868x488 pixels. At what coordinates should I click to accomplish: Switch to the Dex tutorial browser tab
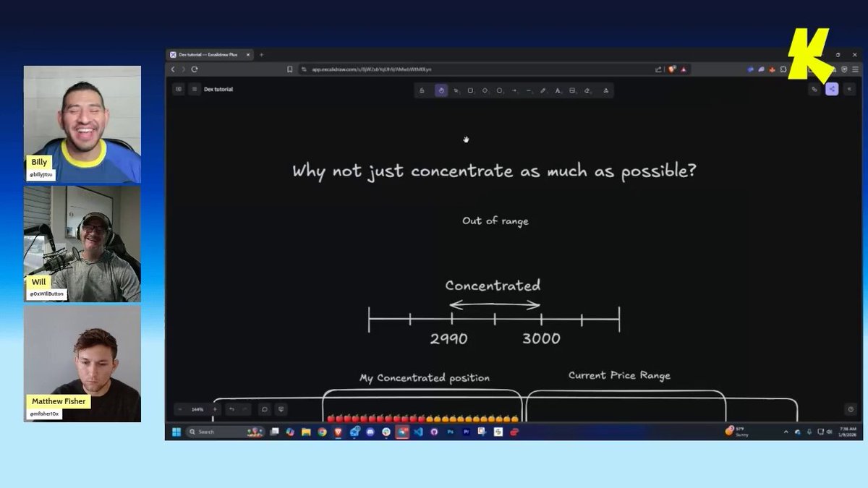coord(211,55)
